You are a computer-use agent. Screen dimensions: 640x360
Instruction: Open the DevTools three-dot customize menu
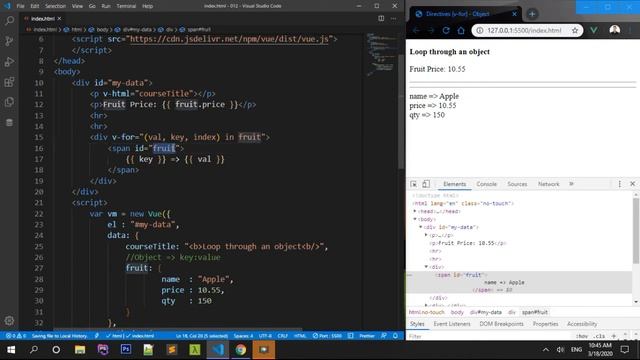pyautogui.click(x=619, y=184)
